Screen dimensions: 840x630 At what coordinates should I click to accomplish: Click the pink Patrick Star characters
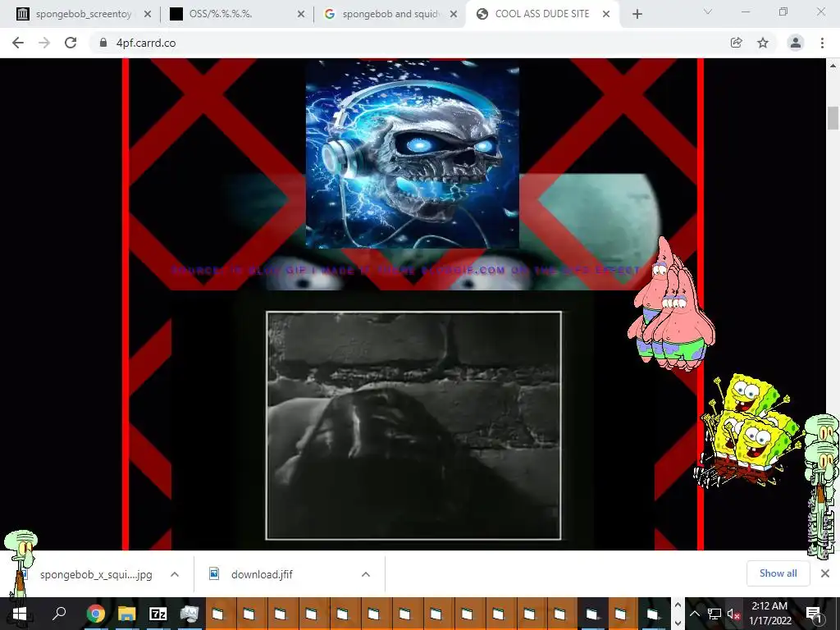click(x=671, y=305)
